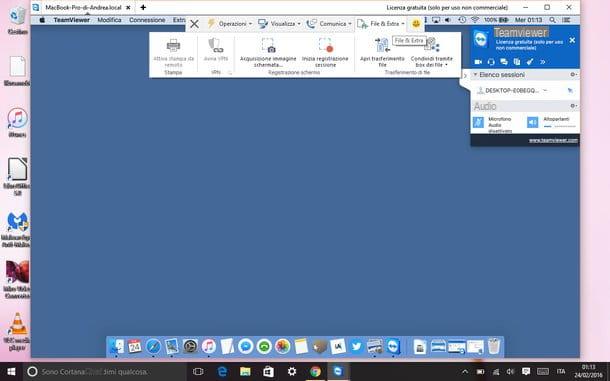The image size is (610, 381).
Task: Open Safari from the Mac dock
Action: coord(153,346)
